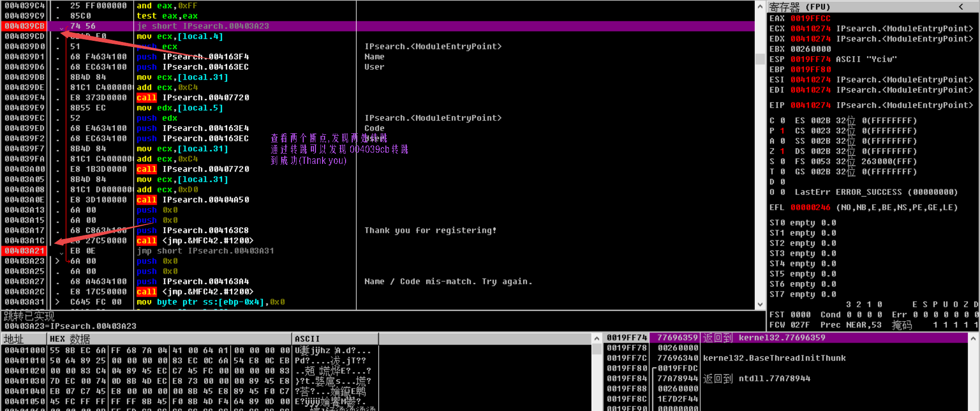This screenshot has width=980, height=411.
Task: Select the add ecx,0xD0 instruction
Action: pyautogui.click(x=167, y=189)
